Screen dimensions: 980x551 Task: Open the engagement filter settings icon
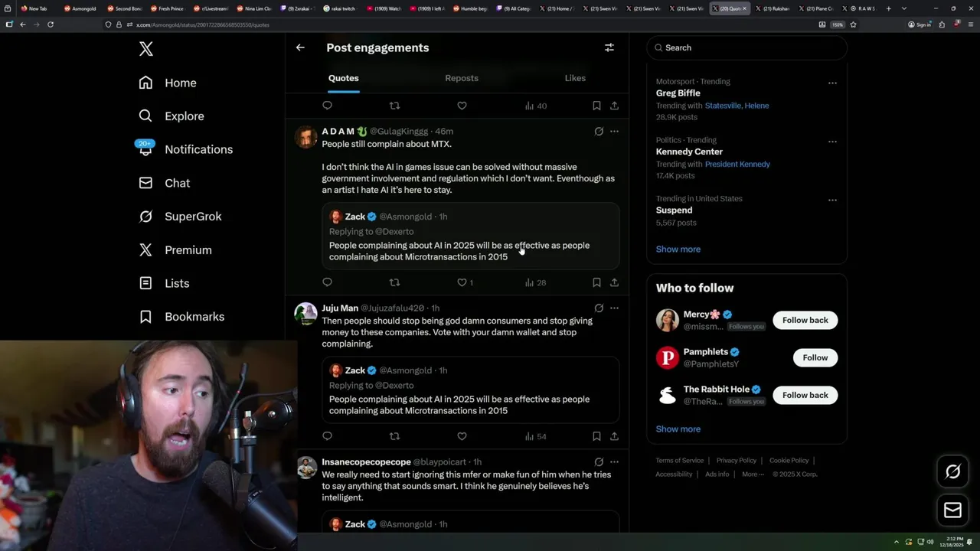click(x=609, y=47)
